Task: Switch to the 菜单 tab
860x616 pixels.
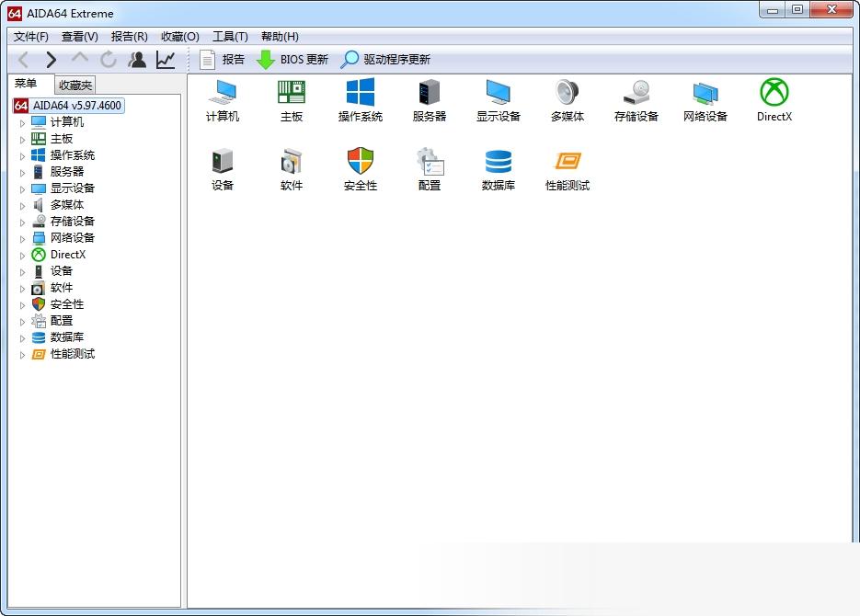Action: tap(26, 84)
